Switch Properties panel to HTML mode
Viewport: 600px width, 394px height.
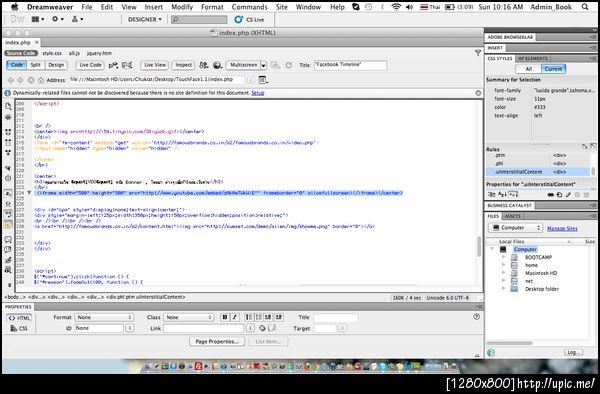pyautogui.click(x=20, y=318)
